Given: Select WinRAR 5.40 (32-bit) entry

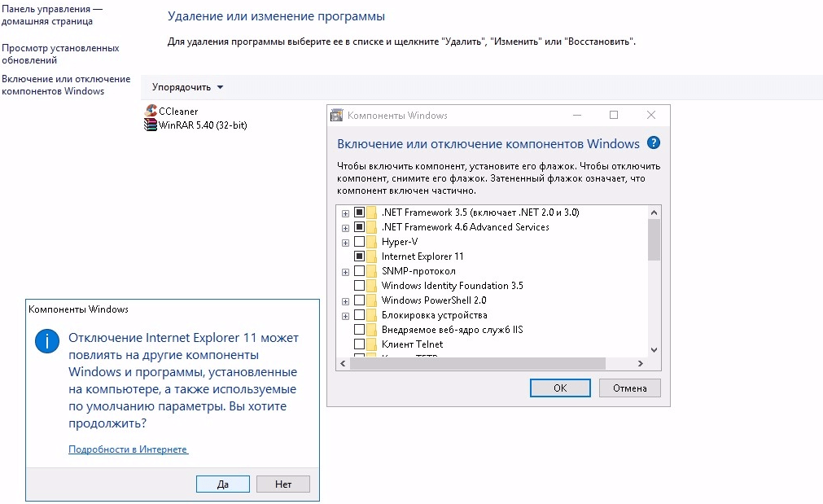Looking at the screenshot, I should [x=203, y=125].
